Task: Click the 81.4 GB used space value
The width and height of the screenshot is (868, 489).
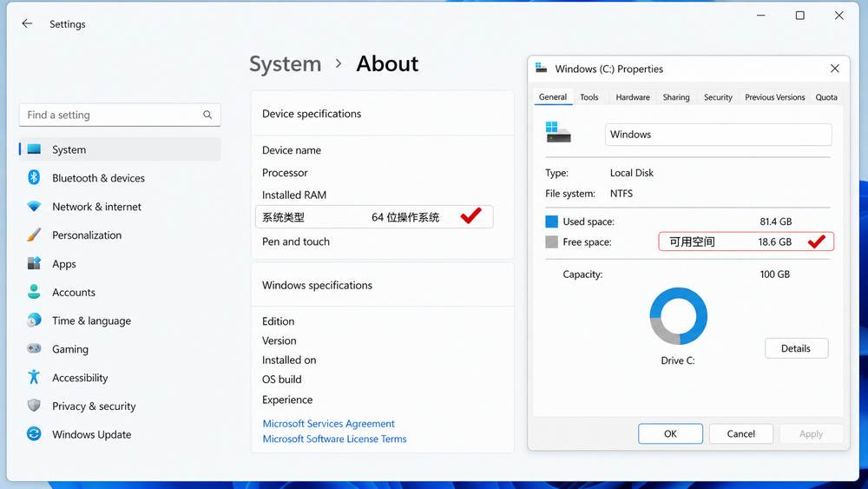Action: pos(775,221)
